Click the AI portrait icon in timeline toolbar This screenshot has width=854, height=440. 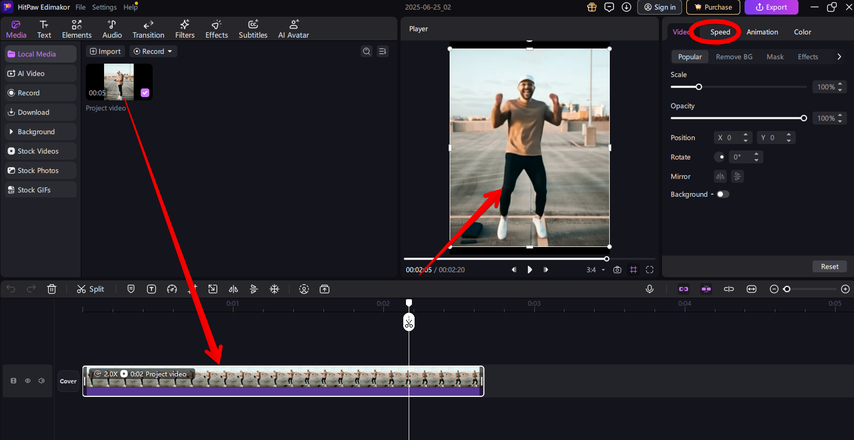(x=304, y=289)
